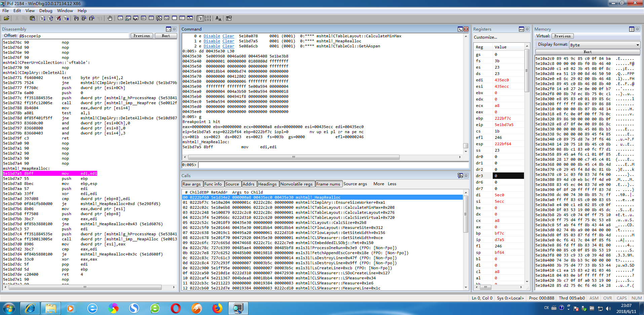644x315 pixels.
Task: Open the Processes and Threads toolbar icon
Action: click(x=182, y=18)
